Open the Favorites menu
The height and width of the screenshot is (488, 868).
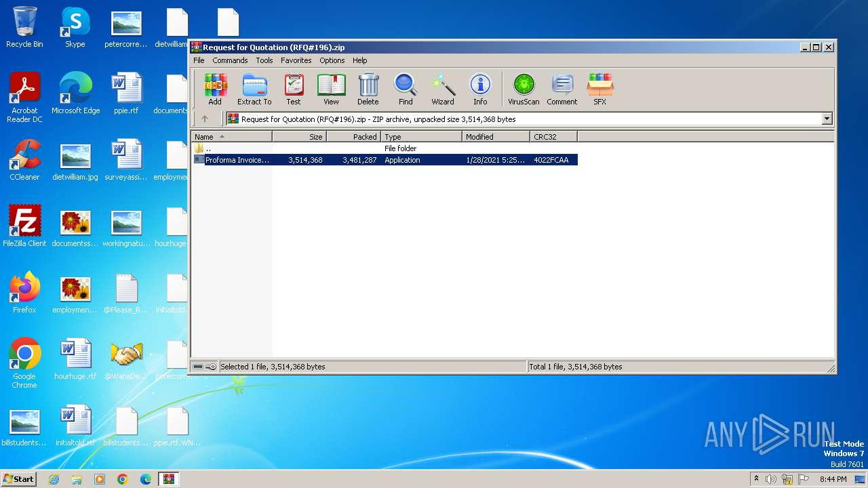[296, 60]
